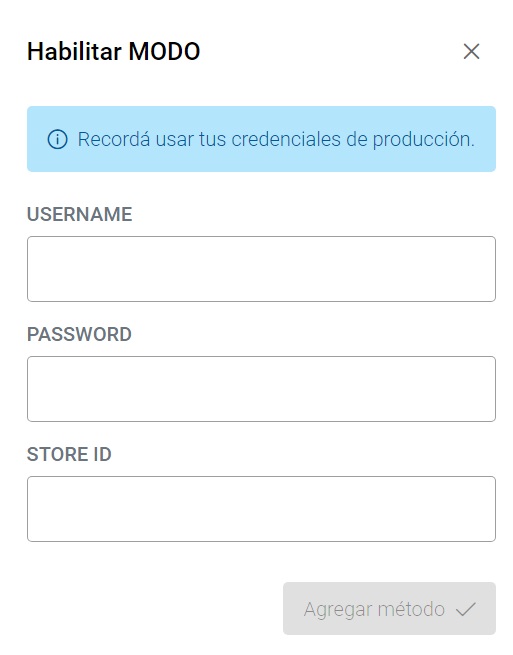Image resolution: width=513 pixels, height=655 pixels.
Task: Close the Habilitar MODO dialog
Action: click(471, 51)
